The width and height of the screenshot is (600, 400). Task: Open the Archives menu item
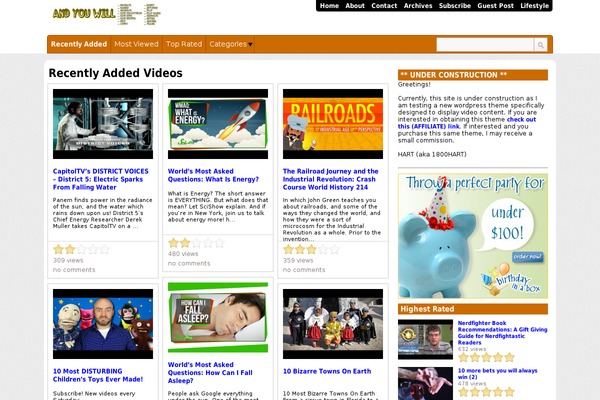pos(418,6)
